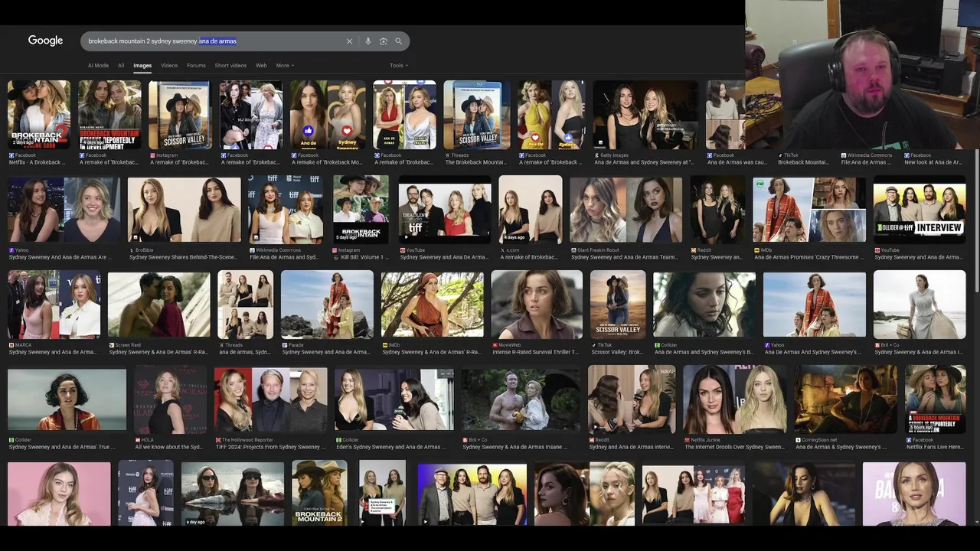This screenshot has width=980, height=551.
Task: Open the Videos tab
Action: (x=169, y=66)
